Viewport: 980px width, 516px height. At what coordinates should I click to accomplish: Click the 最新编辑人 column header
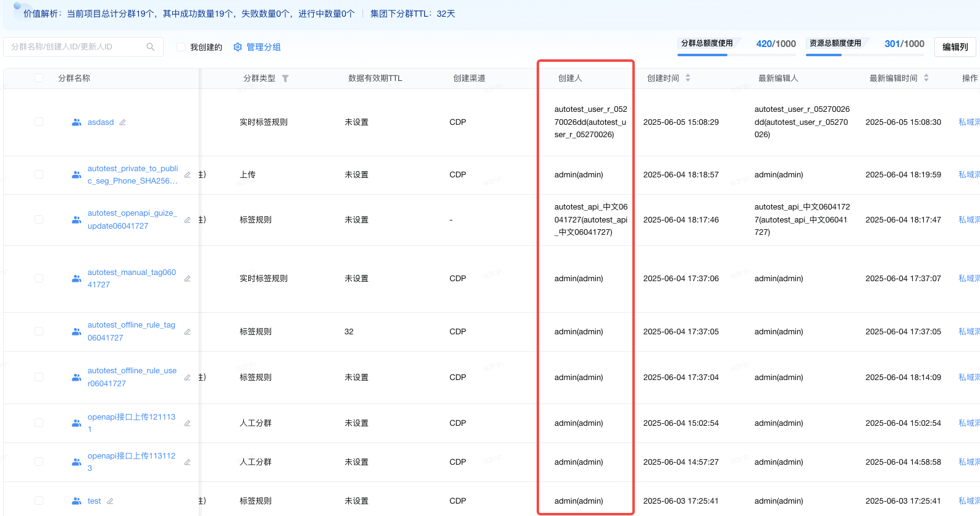pos(778,78)
